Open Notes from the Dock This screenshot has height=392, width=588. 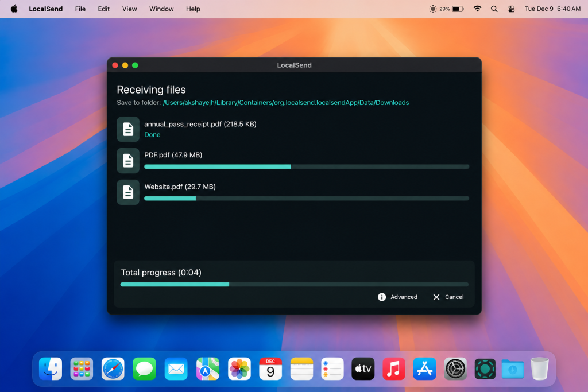click(x=301, y=369)
